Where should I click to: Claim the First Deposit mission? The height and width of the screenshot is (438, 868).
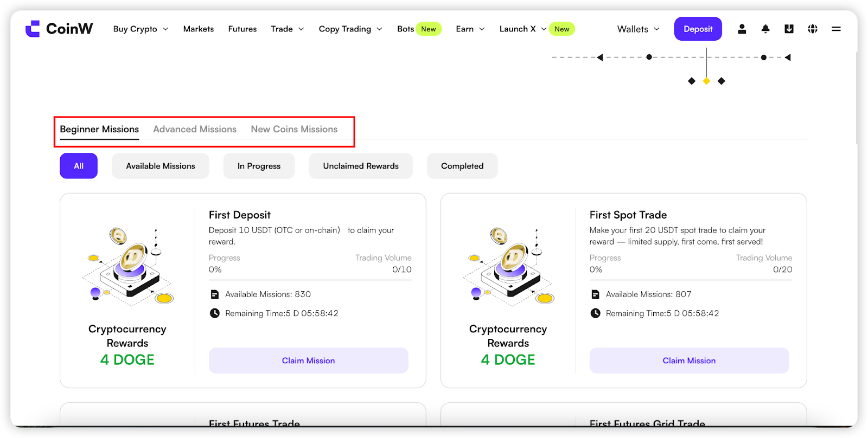tap(309, 360)
